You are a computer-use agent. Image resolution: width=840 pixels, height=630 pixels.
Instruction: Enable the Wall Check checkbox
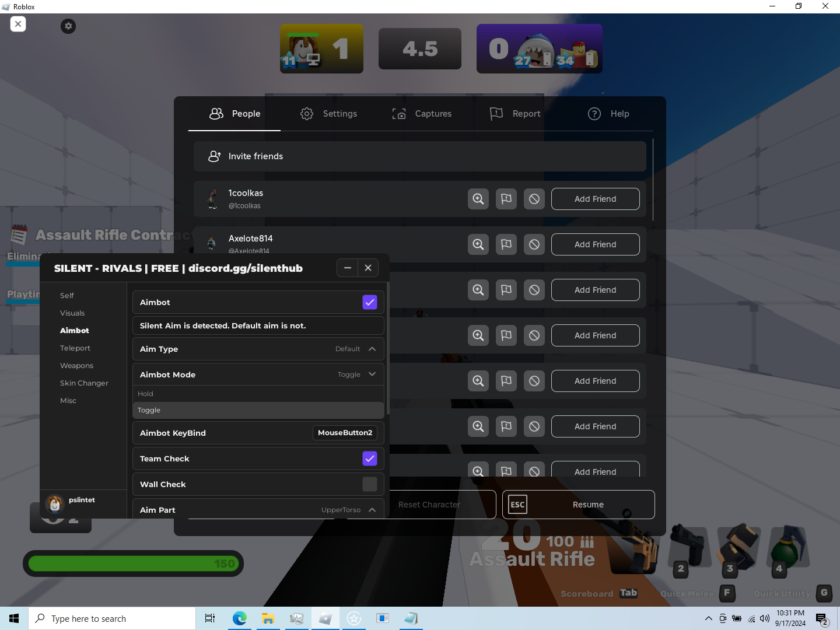point(370,484)
